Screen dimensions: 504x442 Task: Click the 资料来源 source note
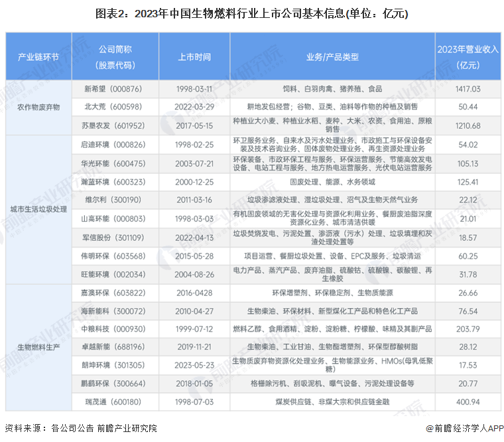tap(81, 428)
